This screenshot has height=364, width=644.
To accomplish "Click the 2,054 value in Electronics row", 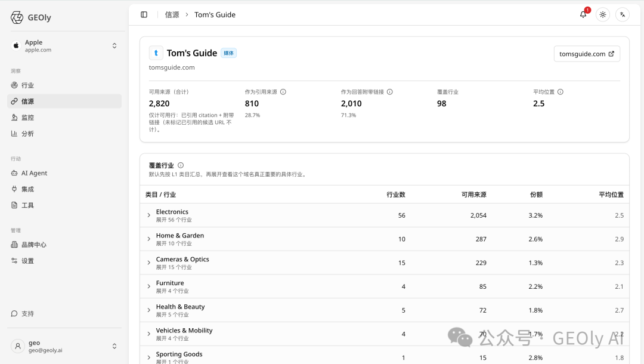I will click(478, 215).
